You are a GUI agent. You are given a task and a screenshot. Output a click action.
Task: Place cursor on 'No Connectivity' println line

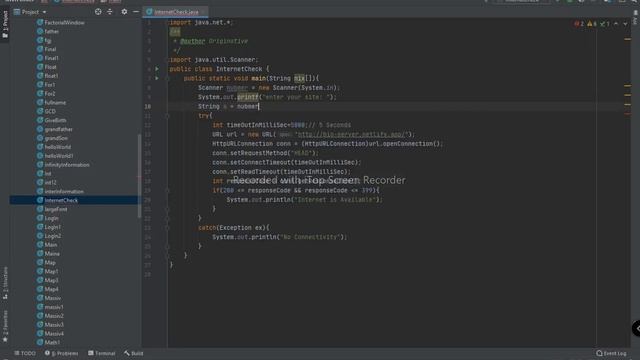click(x=279, y=237)
